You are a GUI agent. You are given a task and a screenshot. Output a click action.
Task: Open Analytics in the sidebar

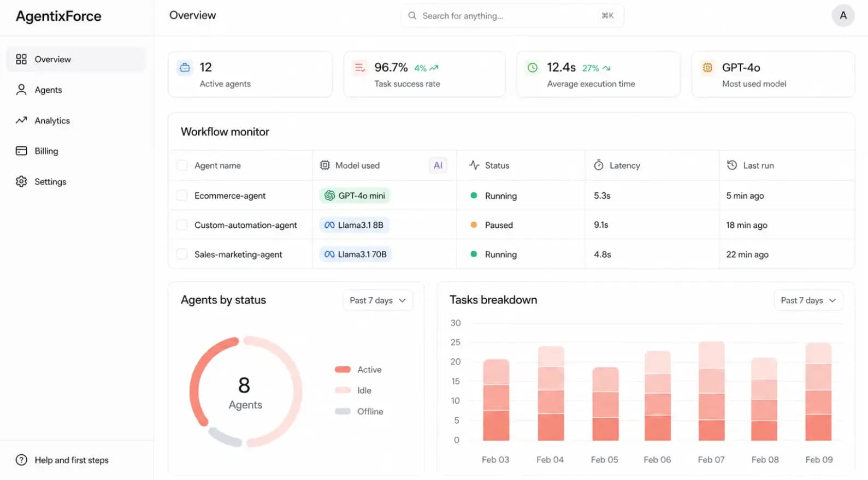(x=76, y=120)
